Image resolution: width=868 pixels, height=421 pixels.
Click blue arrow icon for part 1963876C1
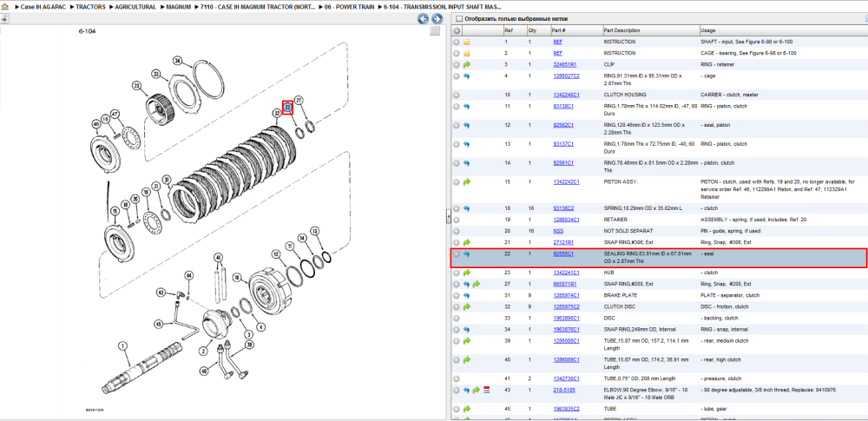467,330
